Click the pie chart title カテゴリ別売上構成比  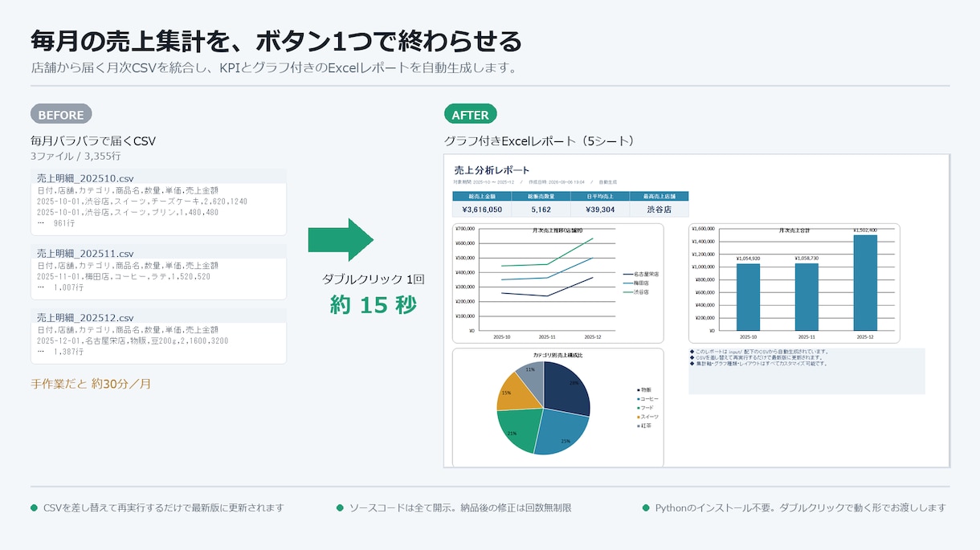pyautogui.click(x=558, y=354)
